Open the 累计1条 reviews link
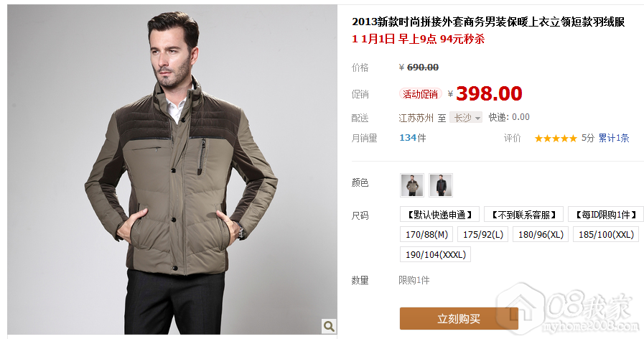This screenshot has height=339, width=644. click(614, 138)
